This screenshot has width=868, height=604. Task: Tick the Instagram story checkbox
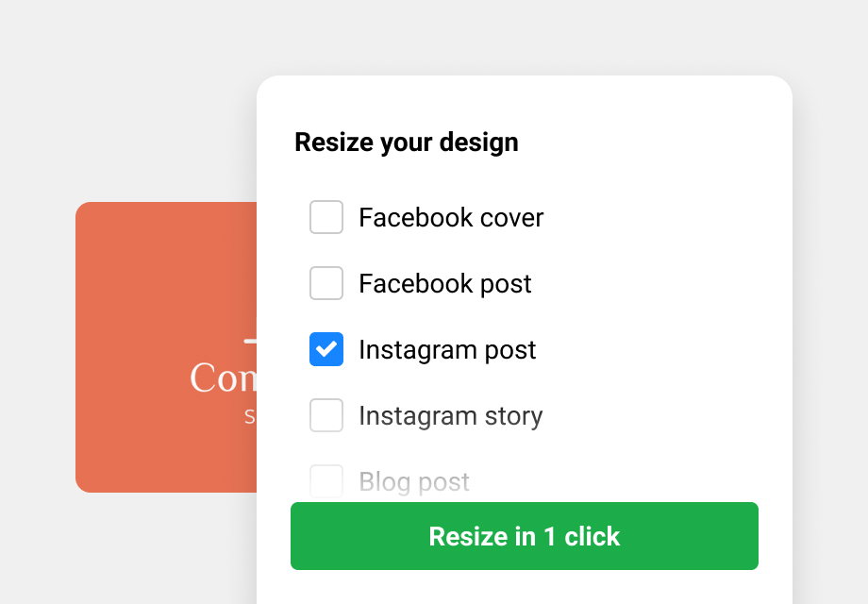[326, 415]
